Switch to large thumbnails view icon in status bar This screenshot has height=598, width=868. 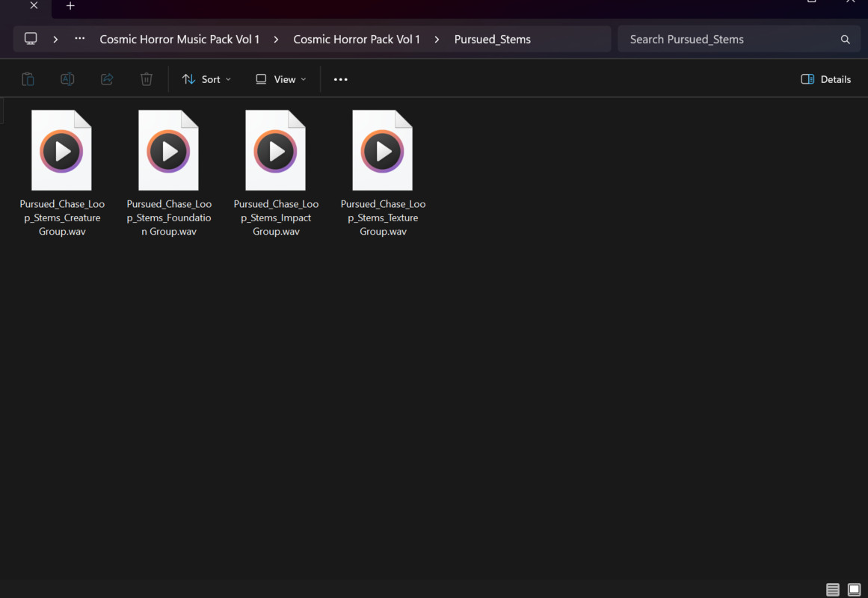point(854,590)
